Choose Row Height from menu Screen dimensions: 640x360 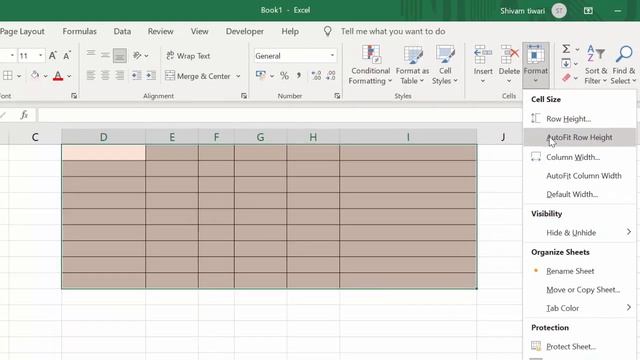click(x=580, y=119)
